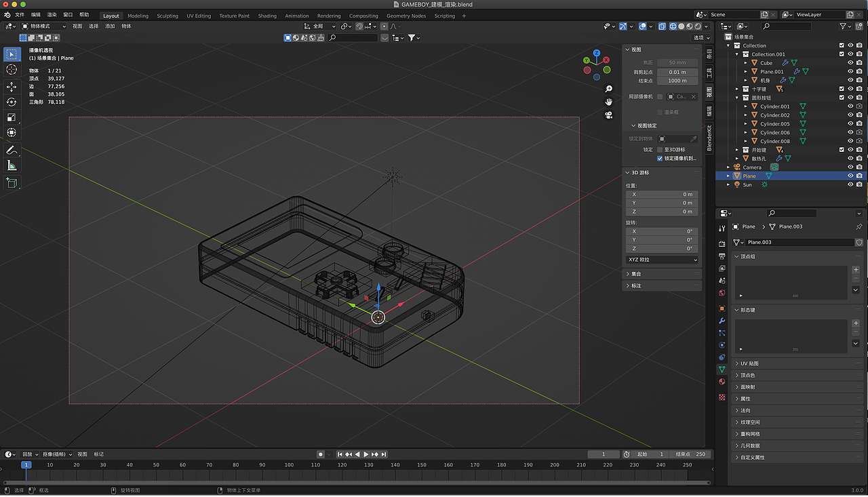Toggle camera view with the camera icon

point(609,115)
